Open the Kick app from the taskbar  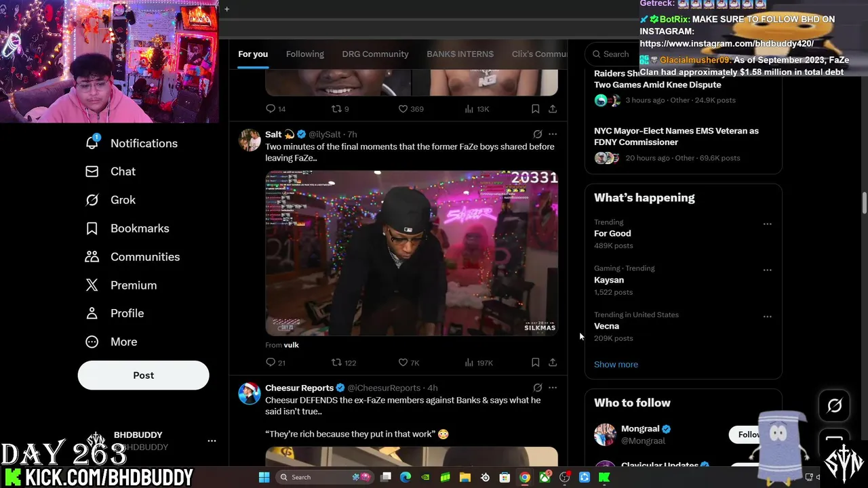coord(604,477)
